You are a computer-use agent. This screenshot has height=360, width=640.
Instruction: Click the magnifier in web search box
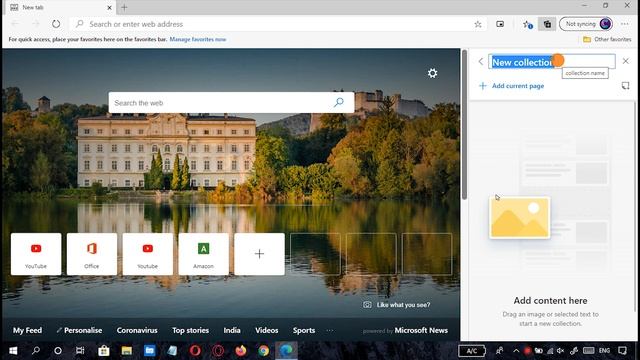(338, 102)
